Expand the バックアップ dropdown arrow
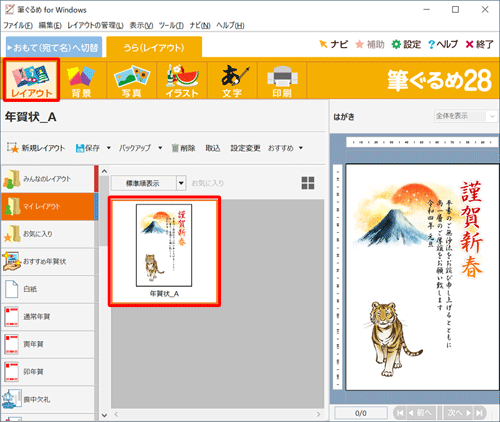 160,148
